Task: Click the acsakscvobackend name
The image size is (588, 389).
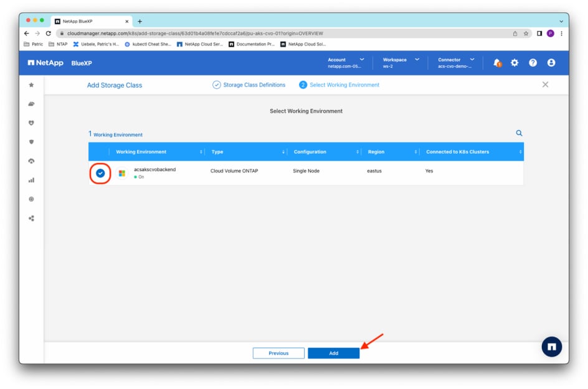Action: click(155, 169)
